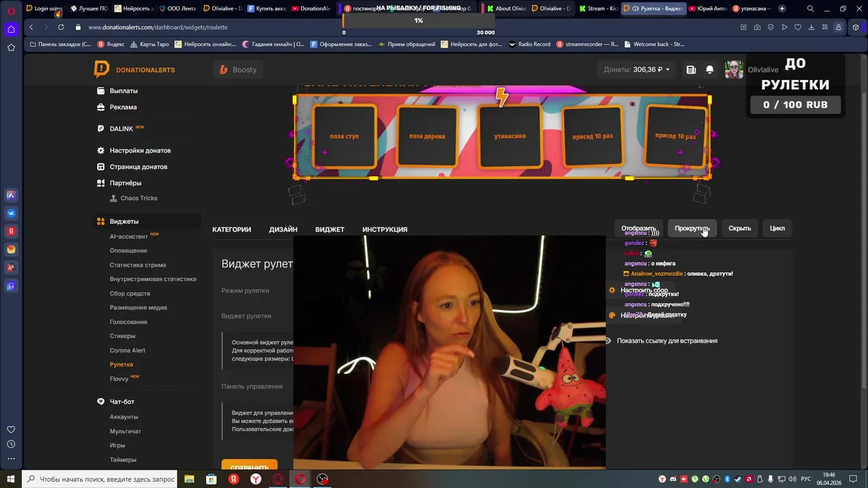Expand the Донаты balance dropdown

[637, 70]
